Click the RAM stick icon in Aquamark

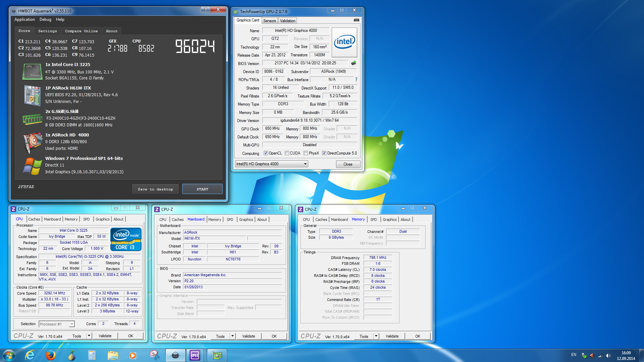32,119
